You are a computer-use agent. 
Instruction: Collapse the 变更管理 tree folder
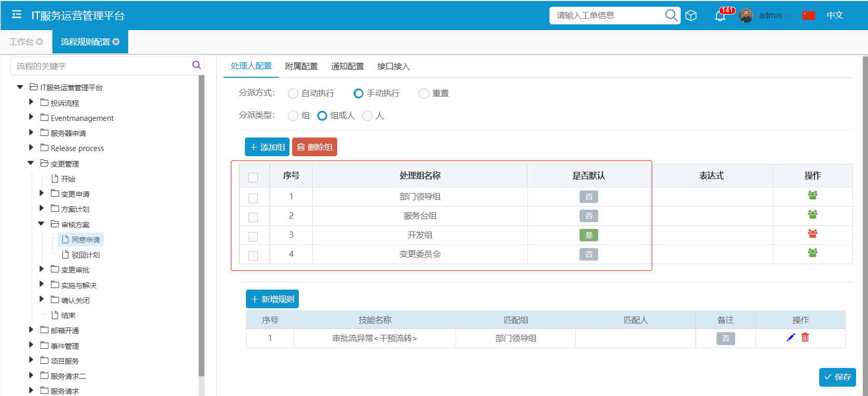pyautogui.click(x=31, y=163)
